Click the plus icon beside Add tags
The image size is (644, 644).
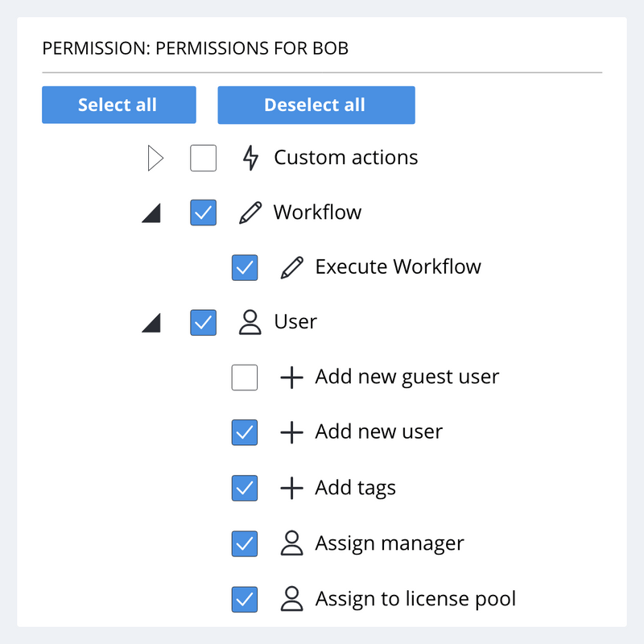coord(291,488)
